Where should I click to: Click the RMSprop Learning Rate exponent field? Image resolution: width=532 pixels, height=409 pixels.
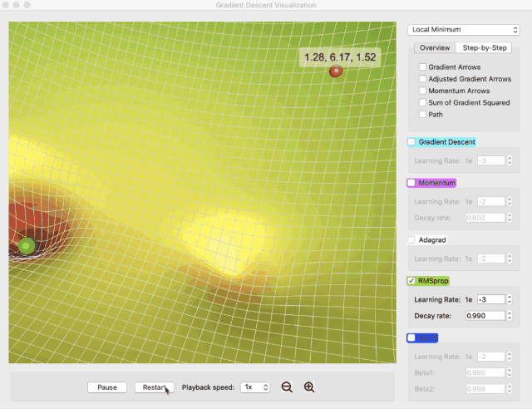491,299
